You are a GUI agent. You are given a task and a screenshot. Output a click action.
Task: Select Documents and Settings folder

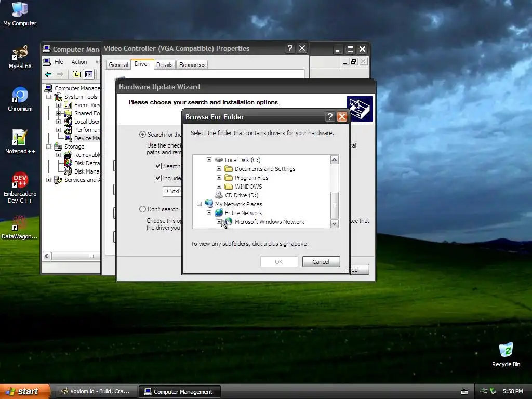(264, 169)
